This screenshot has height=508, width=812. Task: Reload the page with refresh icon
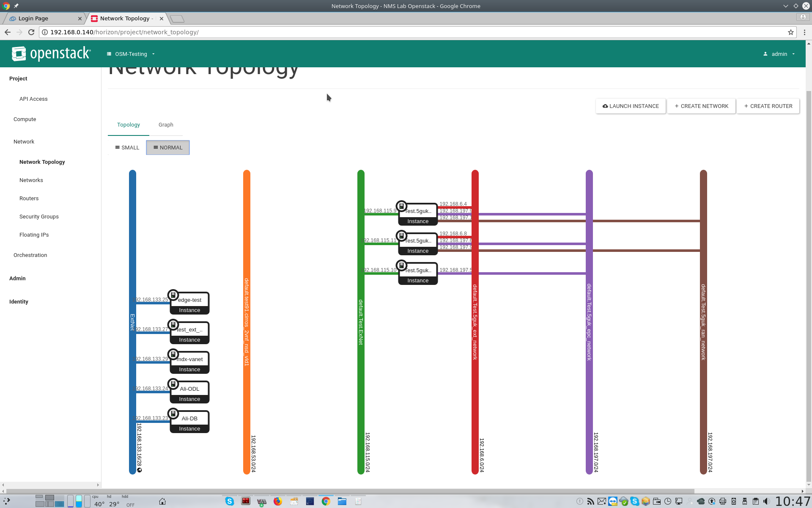pyautogui.click(x=31, y=32)
